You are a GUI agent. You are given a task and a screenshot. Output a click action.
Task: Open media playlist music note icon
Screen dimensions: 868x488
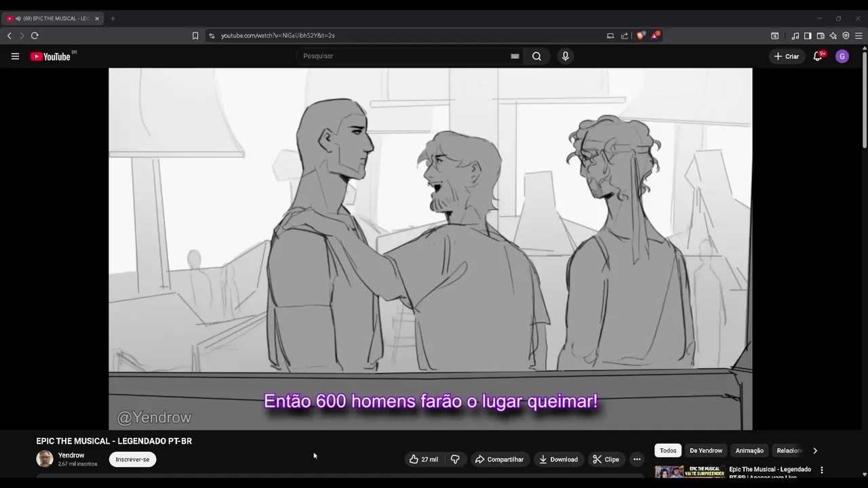pos(795,36)
